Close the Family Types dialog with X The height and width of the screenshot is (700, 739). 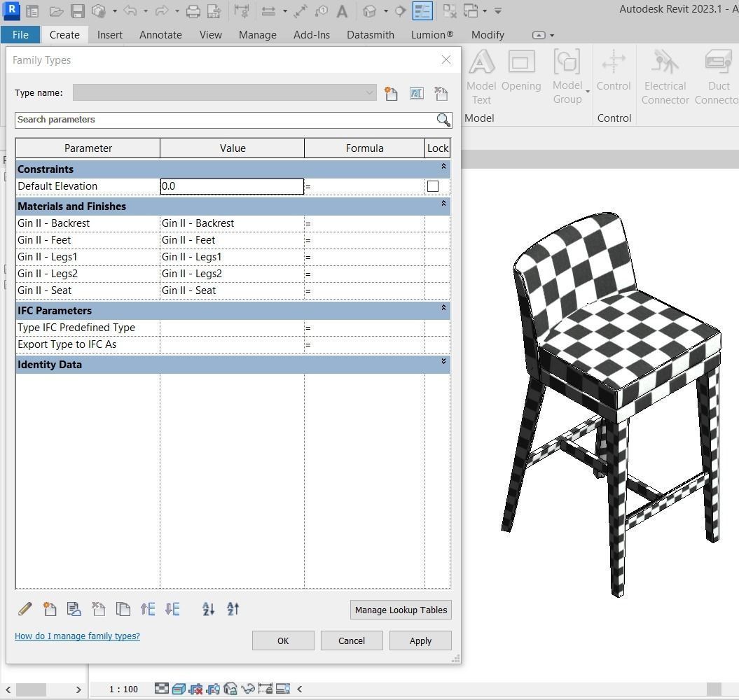(446, 59)
